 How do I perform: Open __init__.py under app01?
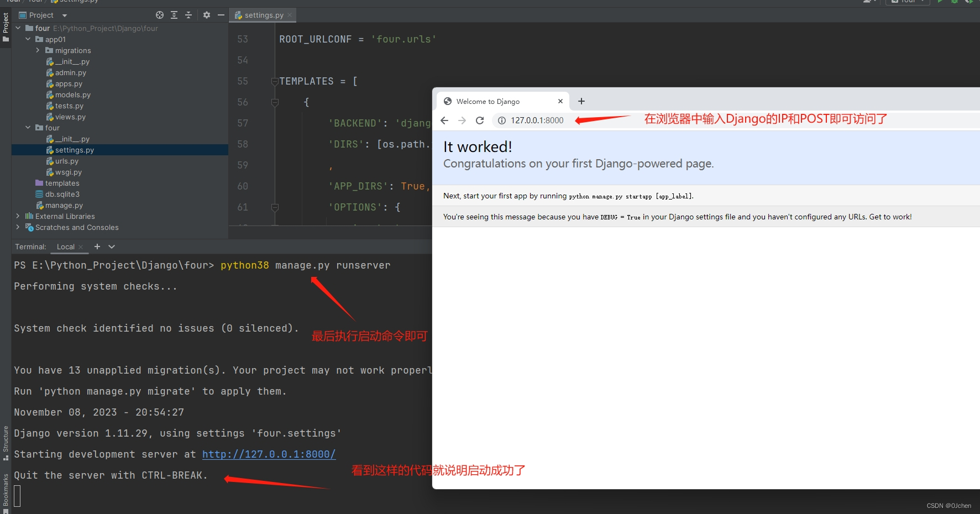coord(68,61)
